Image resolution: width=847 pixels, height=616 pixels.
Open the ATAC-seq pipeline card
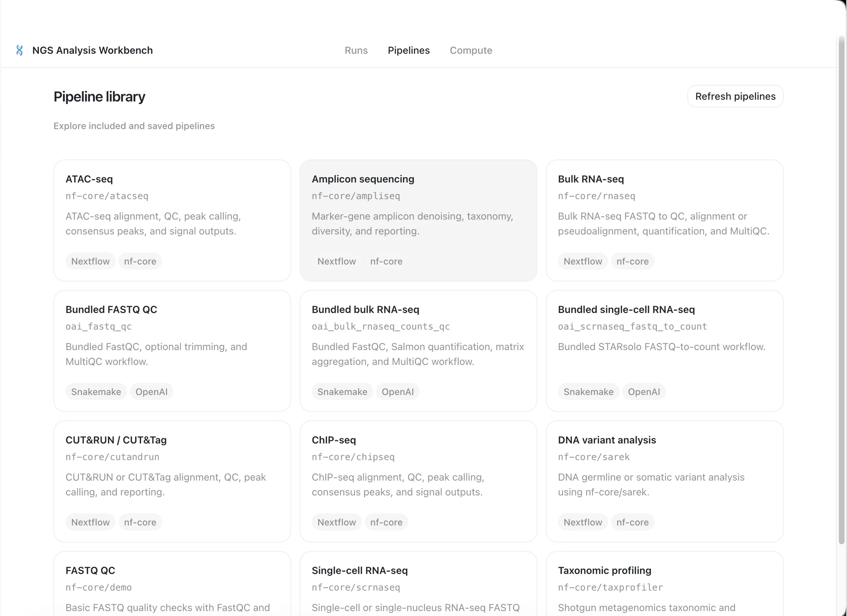[x=172, y=220]
